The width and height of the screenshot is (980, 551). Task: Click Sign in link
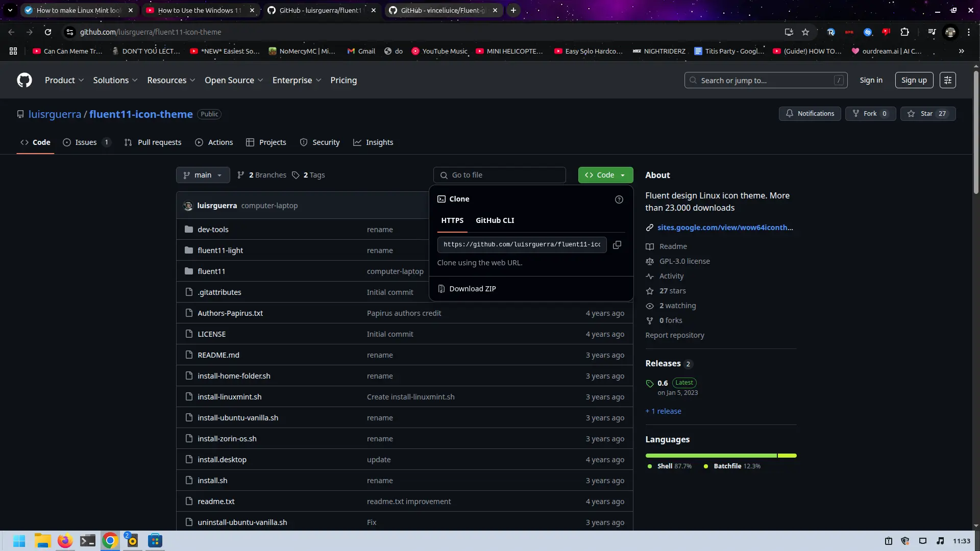click(871, 80)
